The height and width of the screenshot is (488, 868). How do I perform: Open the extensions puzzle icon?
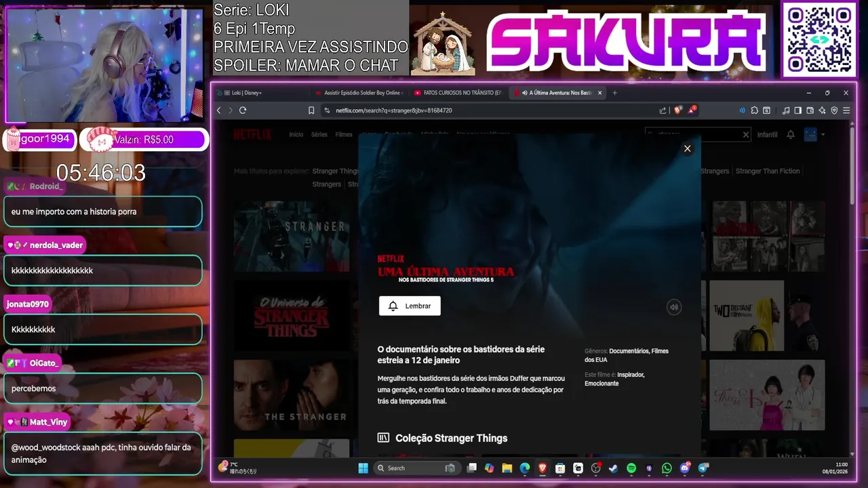(x=754, y=110)
